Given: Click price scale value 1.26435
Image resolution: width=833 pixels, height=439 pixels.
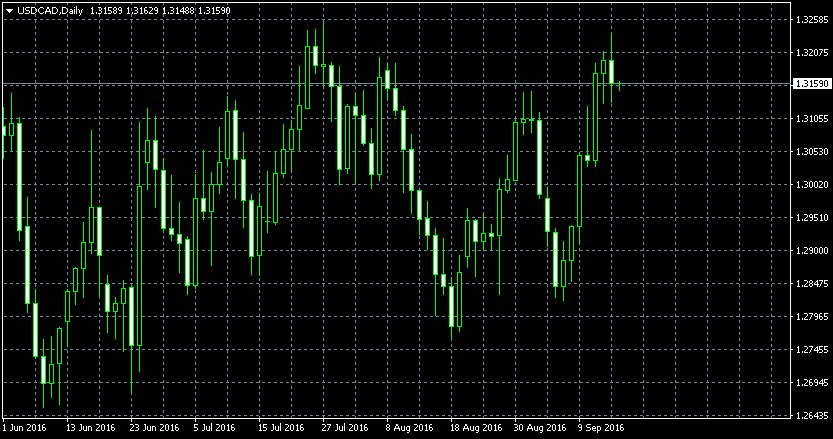Looking at the screenshot, I should [812, 415].
